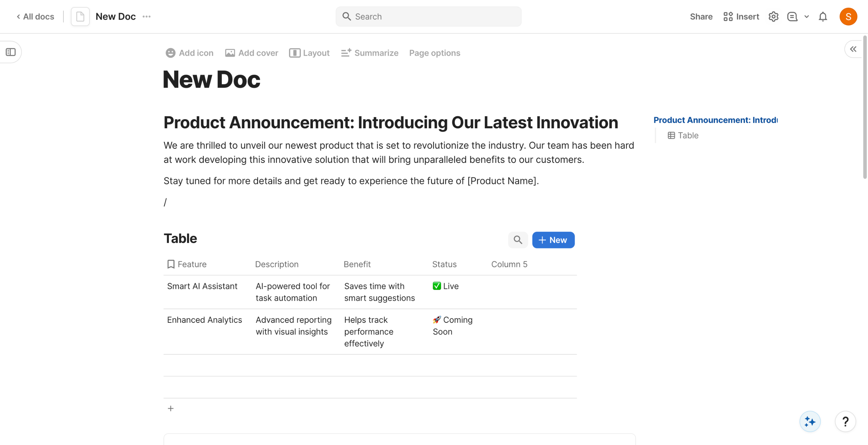Screen dimensions: 868x445
Task: Open the AI assistant sparkle button
Action: pos(810,422)
